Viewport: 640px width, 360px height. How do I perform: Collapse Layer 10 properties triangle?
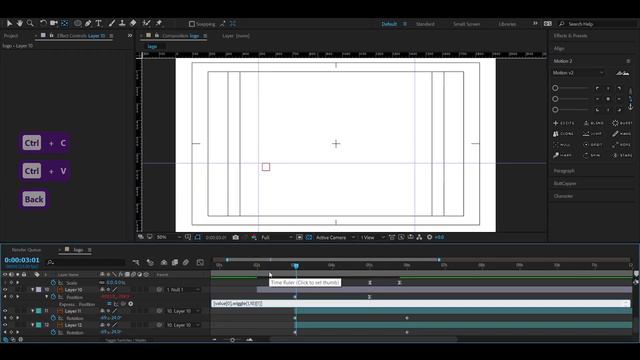[32, 290]
